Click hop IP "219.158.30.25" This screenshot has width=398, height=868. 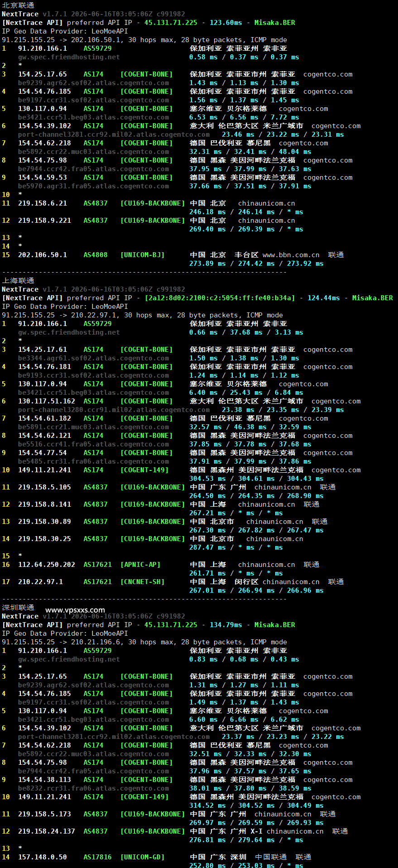(44, 539)
